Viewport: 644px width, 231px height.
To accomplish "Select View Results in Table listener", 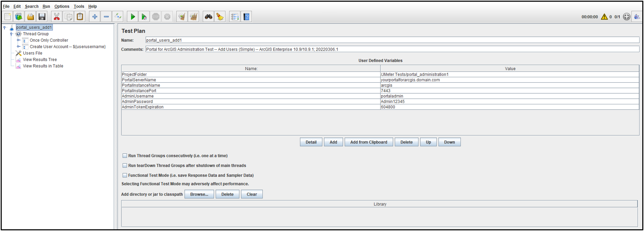I will click(x=43, y=66).
